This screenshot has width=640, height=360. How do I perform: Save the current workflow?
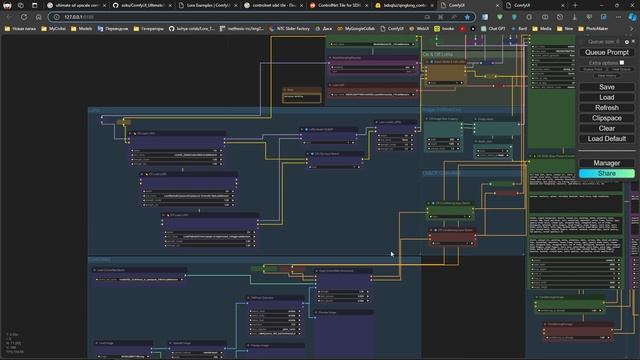607,87
